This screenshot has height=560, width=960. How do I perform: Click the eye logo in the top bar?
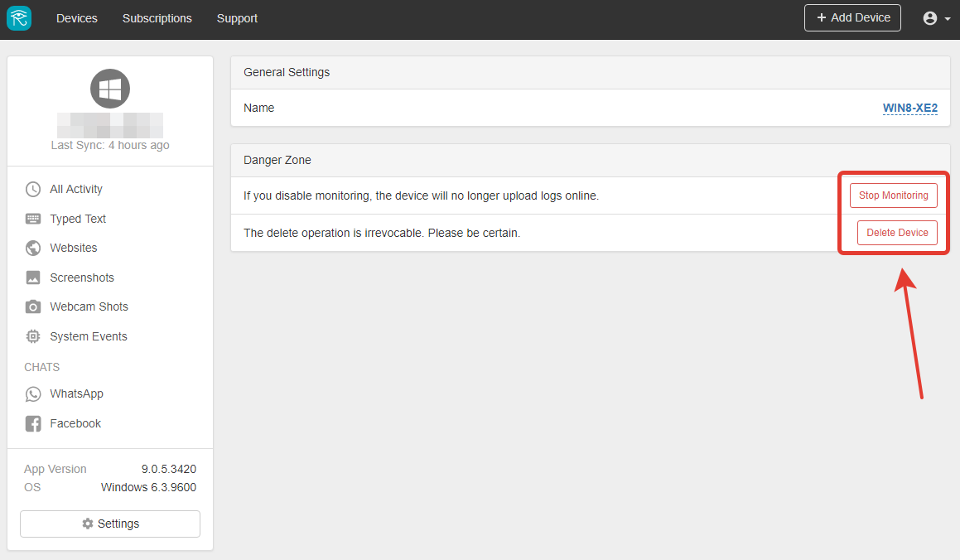19,18
